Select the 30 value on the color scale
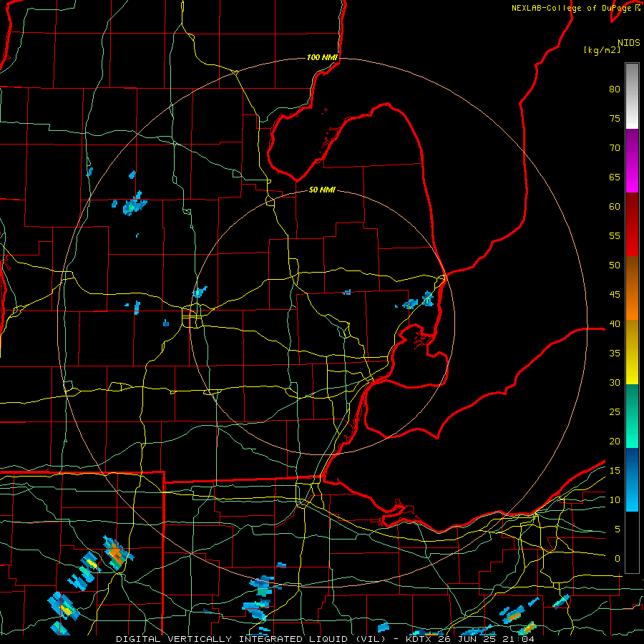The height and width of the screenshot is (644, 644). tap(615, 382)
